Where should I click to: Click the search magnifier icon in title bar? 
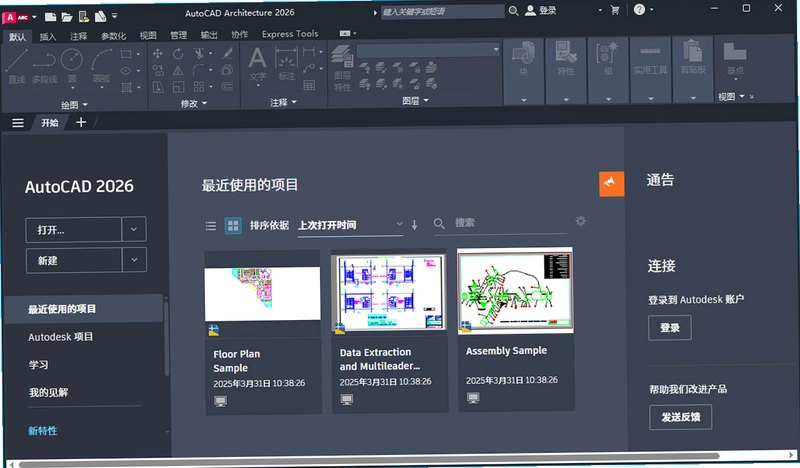pos(513,11)
